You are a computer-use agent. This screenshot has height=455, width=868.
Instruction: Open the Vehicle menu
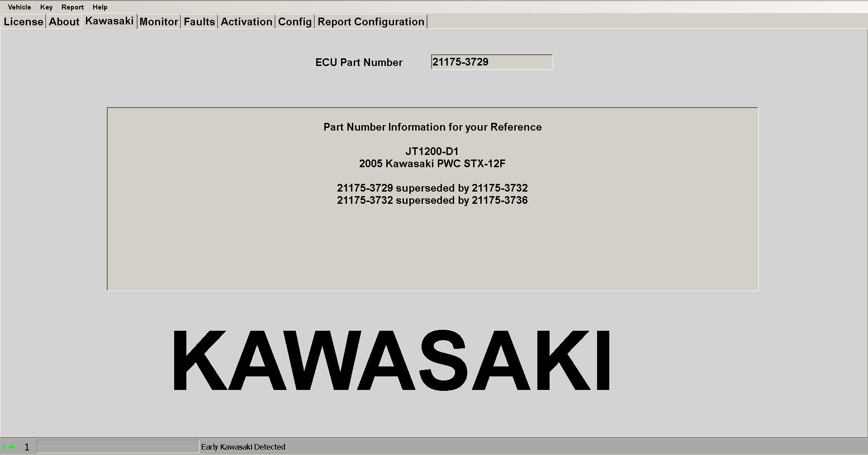click(19, 7)
